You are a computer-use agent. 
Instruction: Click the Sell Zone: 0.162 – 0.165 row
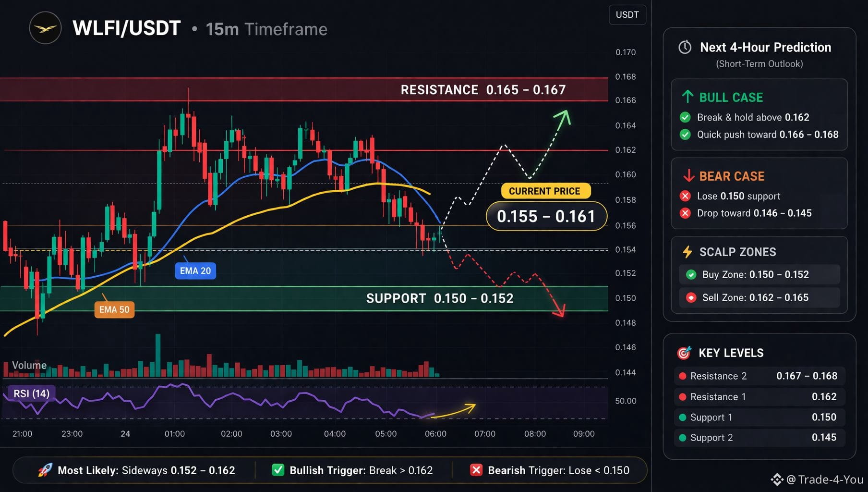click(759, 297)
